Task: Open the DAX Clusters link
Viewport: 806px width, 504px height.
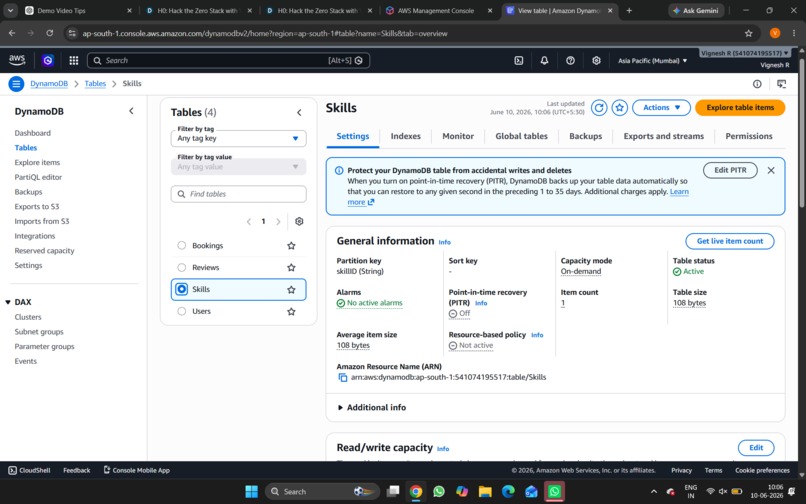Action: click(x=28, y=317)
